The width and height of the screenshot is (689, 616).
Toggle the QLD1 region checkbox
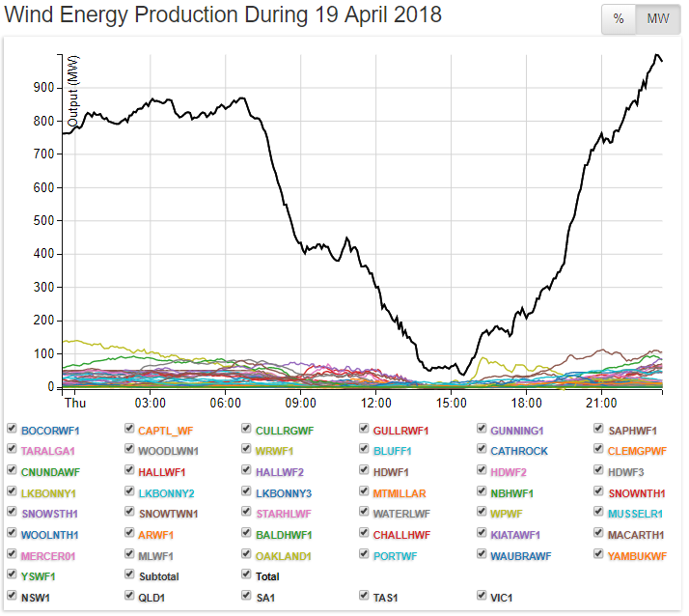point(129,596)
